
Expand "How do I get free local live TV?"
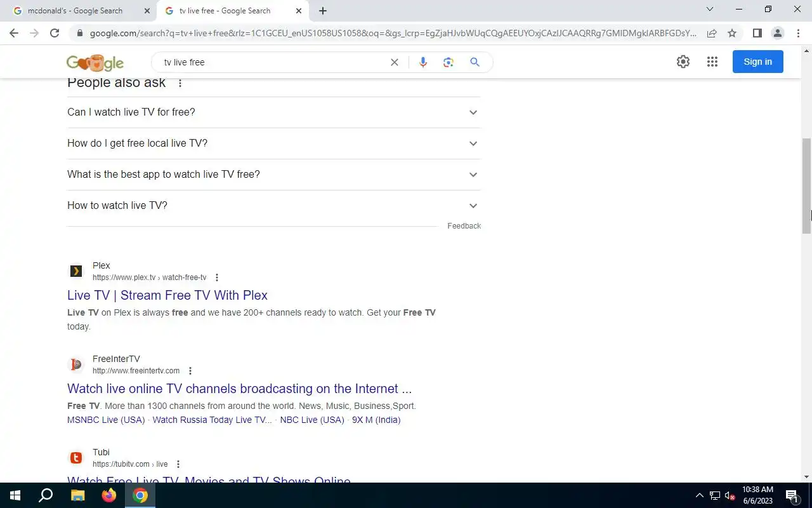click(x=274, y=144)
